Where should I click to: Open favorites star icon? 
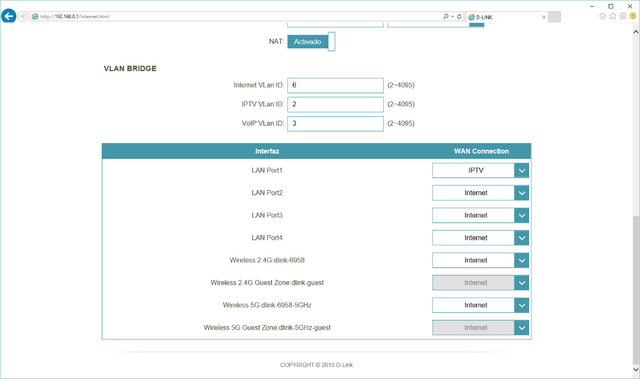[x=613, y=16]
